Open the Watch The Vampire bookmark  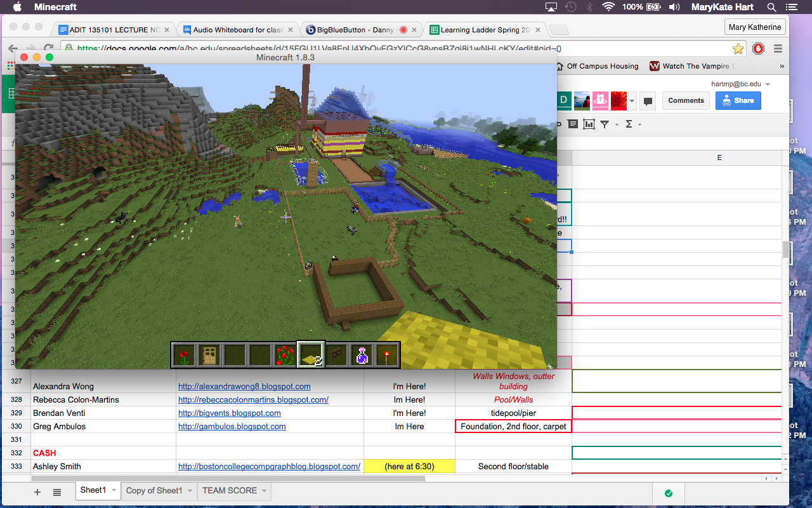[x=692, y=66]
